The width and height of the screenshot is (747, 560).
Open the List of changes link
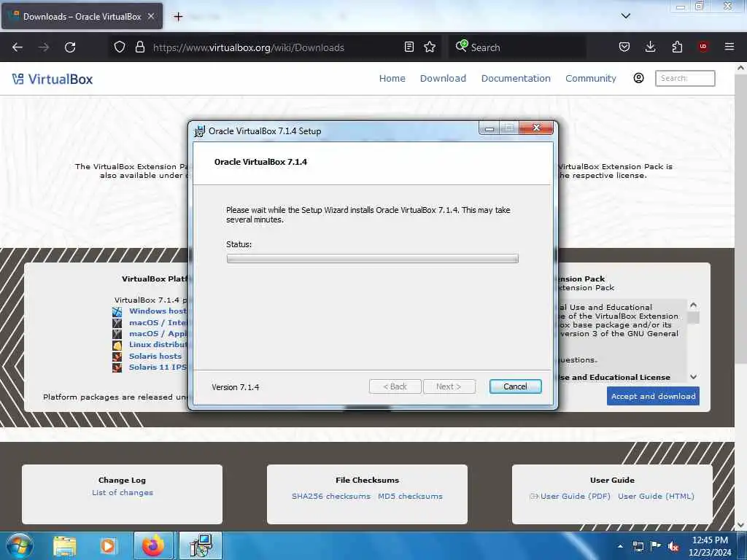[x=123, y=493]
